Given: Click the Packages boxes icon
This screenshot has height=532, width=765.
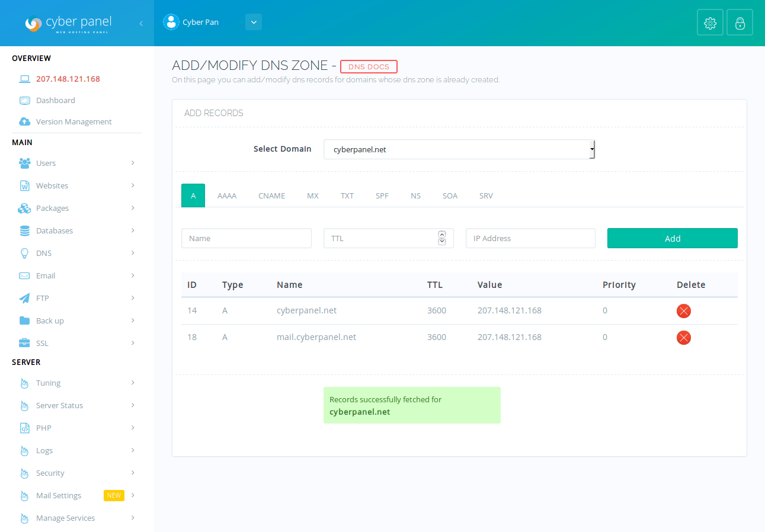Looking at the screenshot, I should [24, 208].
